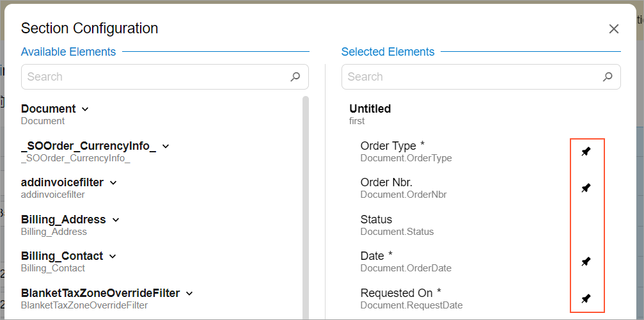This screenshot has width=644, height=320.
Task: Select the Requested On element
Action: pyautogui.click(x=411, y=298)
